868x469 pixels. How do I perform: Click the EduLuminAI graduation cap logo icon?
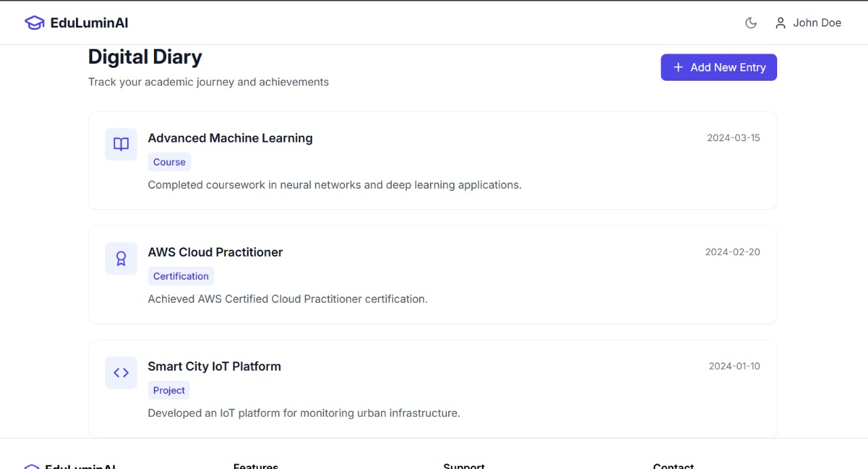point(35,23)
